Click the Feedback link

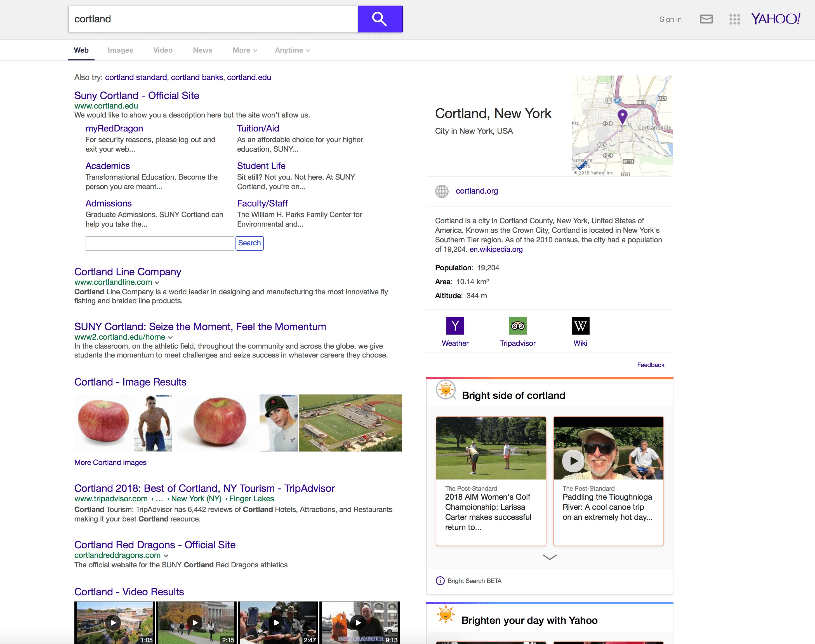click(651, 365)
